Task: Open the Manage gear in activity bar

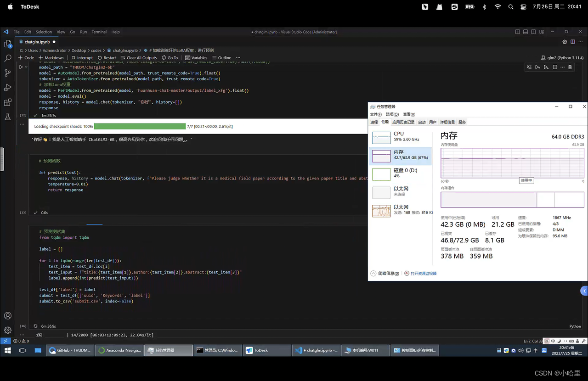Action: 8,330
